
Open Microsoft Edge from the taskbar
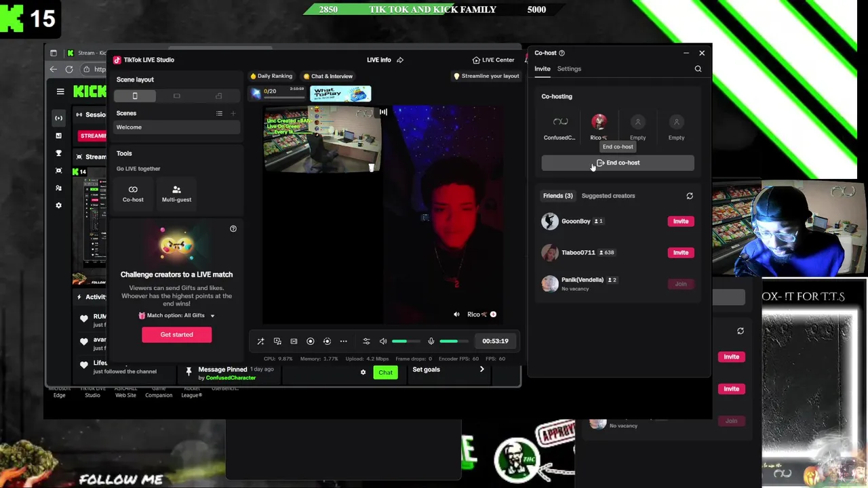[59, 392]
